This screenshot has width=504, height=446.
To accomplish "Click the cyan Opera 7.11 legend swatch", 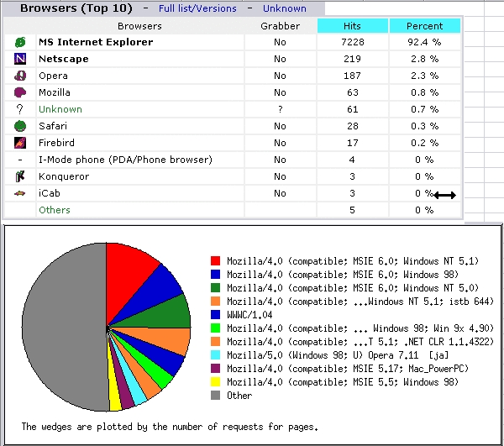I will click(x=216, y=355).
